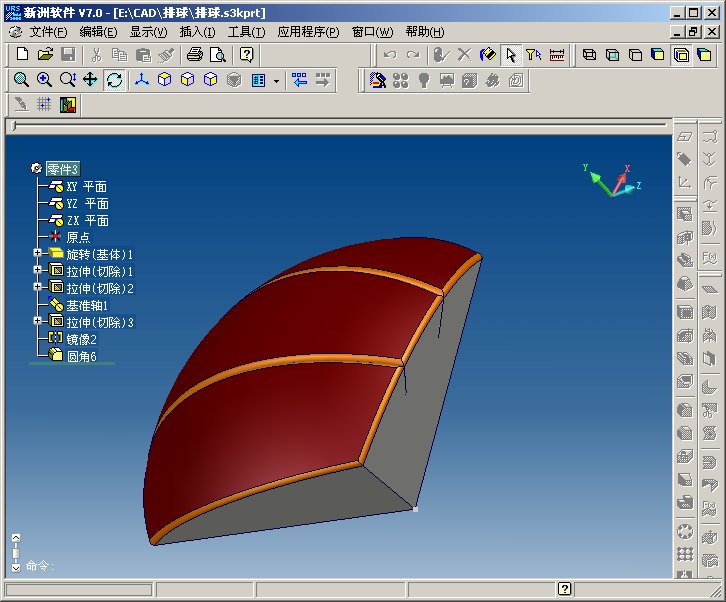This screenshot has width=726, height=602.
Task: Click the rightmost shaded display icon
Action: tap(704, 55)
